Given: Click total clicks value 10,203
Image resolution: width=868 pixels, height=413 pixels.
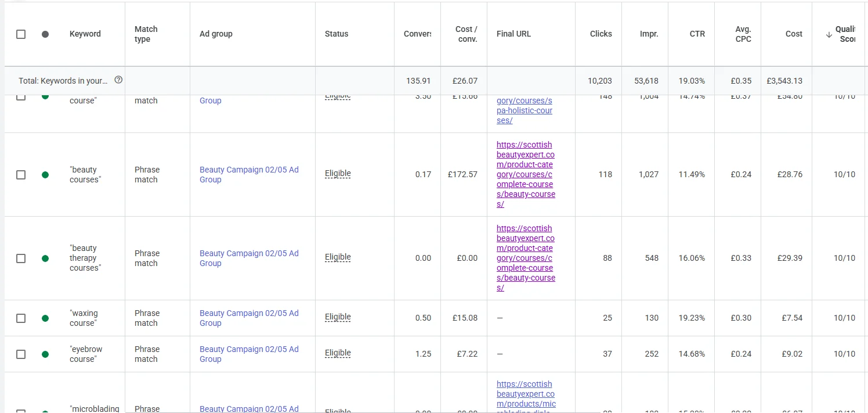Looking at the screenshot, I should point(600,81).
